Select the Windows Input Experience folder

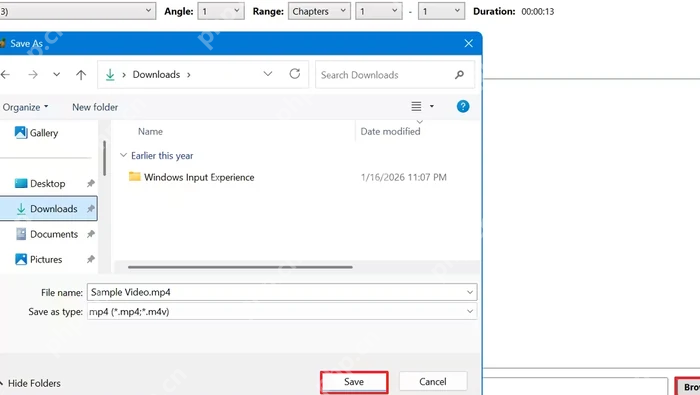(x=192, y=177)
